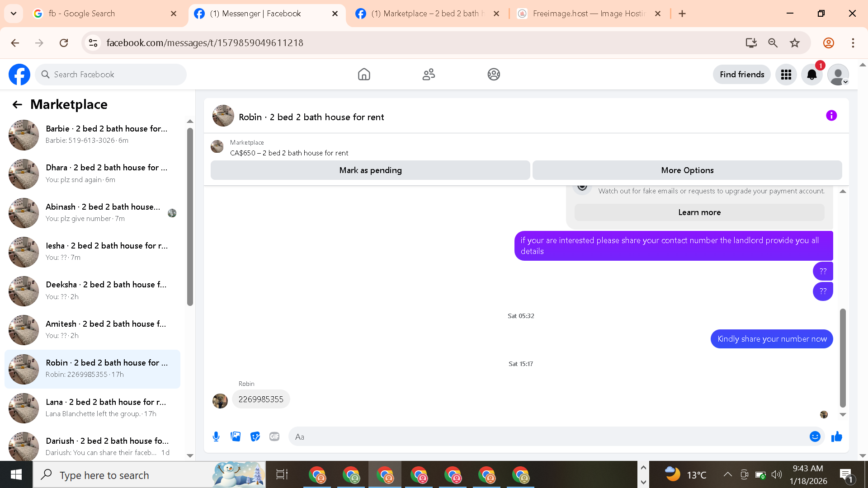Show hidden system tray icons
This screenshot has height=488, width=868.
[x=727, y=474]
